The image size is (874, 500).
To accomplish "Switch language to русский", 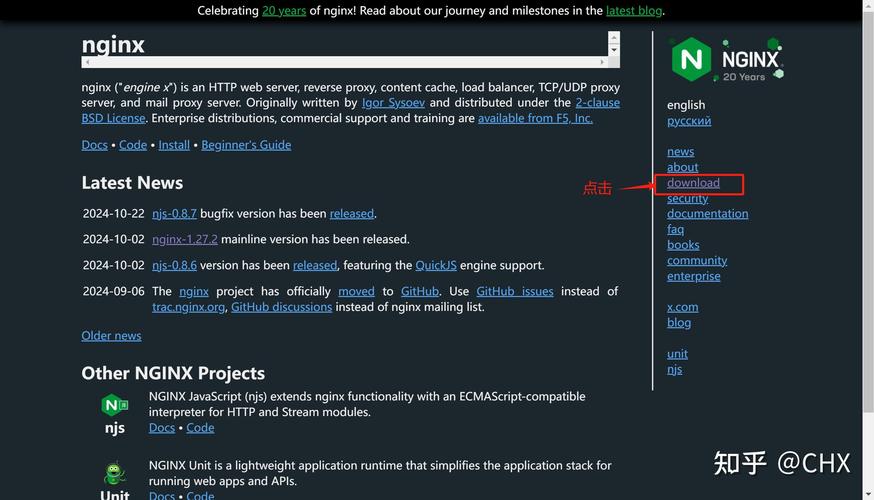I will (689, 121).
